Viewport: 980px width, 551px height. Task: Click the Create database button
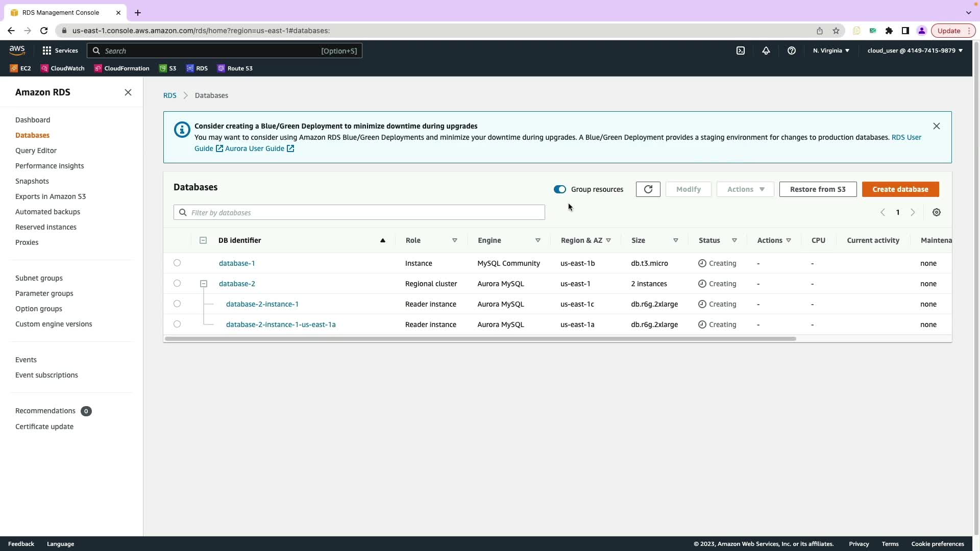coord(900,189)
